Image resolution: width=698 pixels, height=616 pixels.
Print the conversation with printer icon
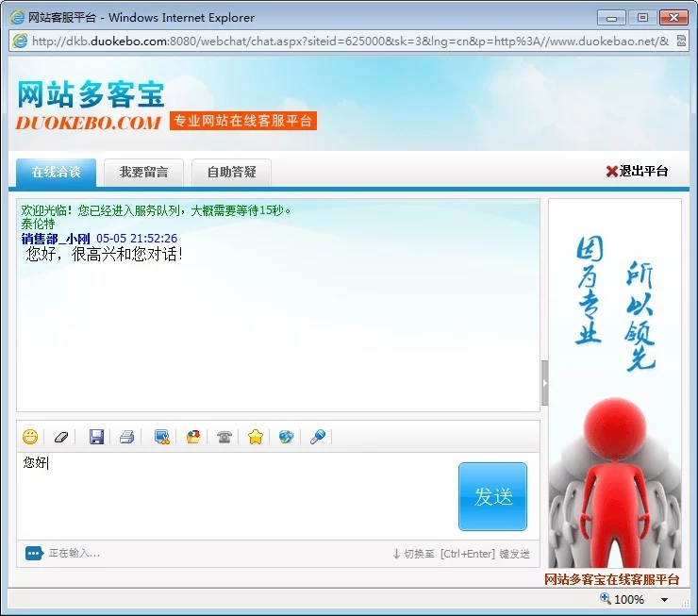click(x=127, y=437)
